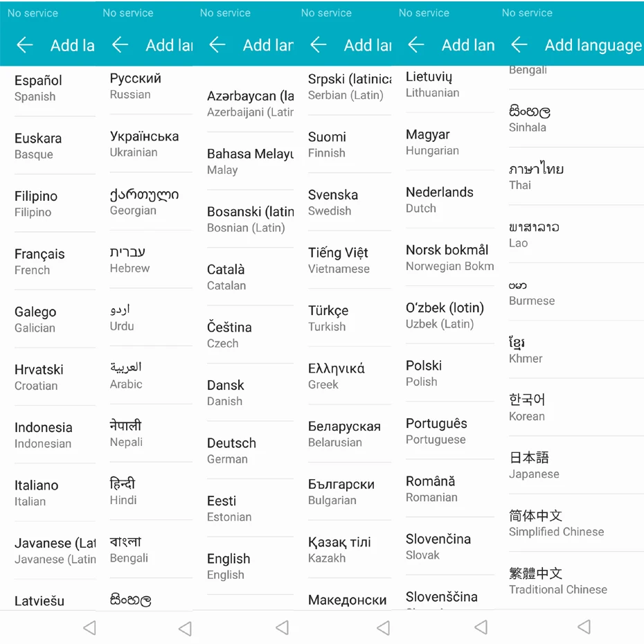Tap bottom navigation back triangle below Latviešu
Image resolution: width=644 pixels, height=644 pixels.
tap(89, 627)
